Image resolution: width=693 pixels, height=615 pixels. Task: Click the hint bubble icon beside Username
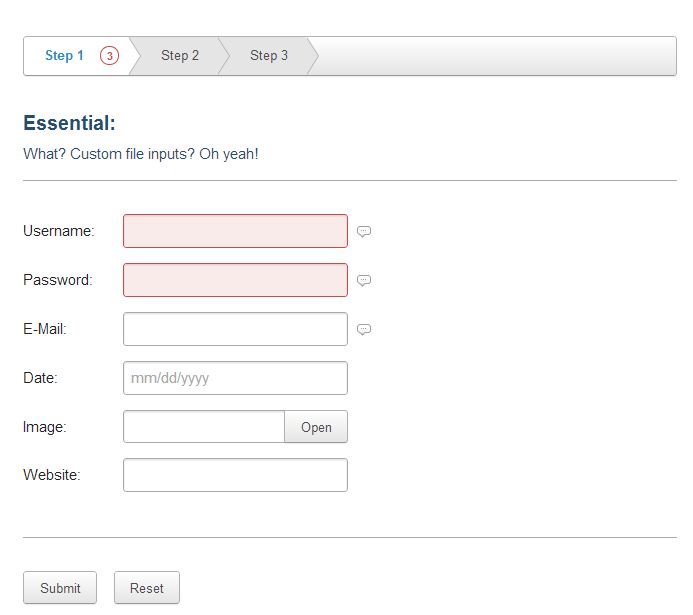364,232
